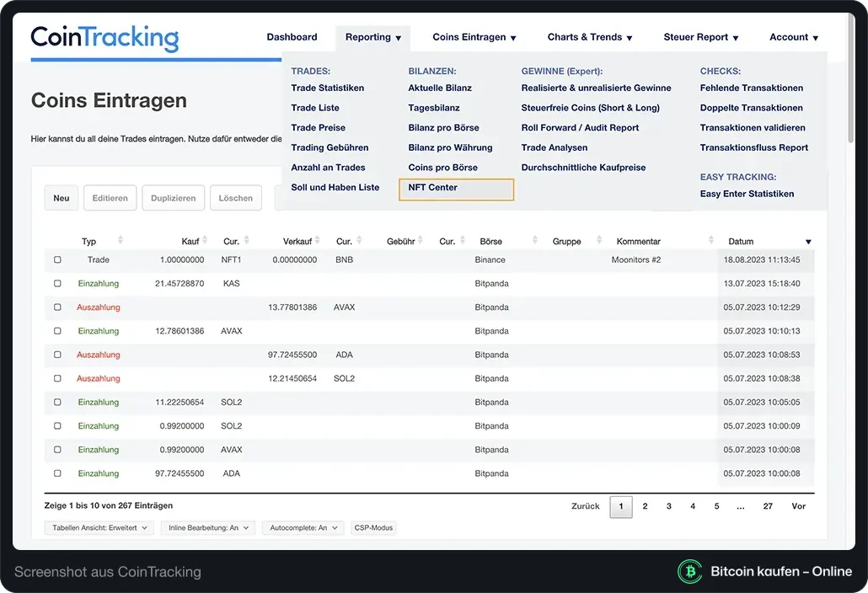The image size is (868, 593).
Task: Click the Bitcoin logo icon in footer
Action: 689,571
